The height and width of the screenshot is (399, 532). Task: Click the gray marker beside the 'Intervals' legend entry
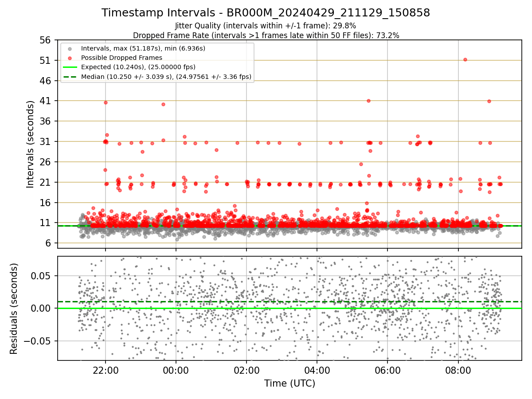tap(70, 48)
